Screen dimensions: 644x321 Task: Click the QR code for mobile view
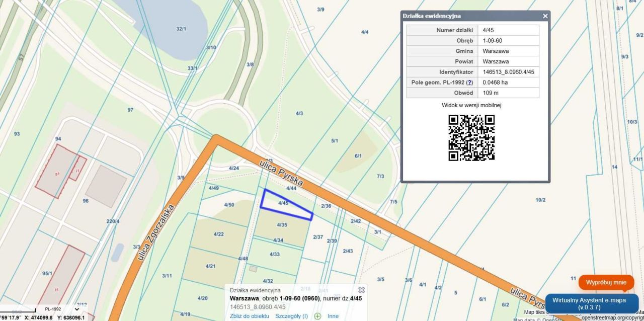[471, 137]
